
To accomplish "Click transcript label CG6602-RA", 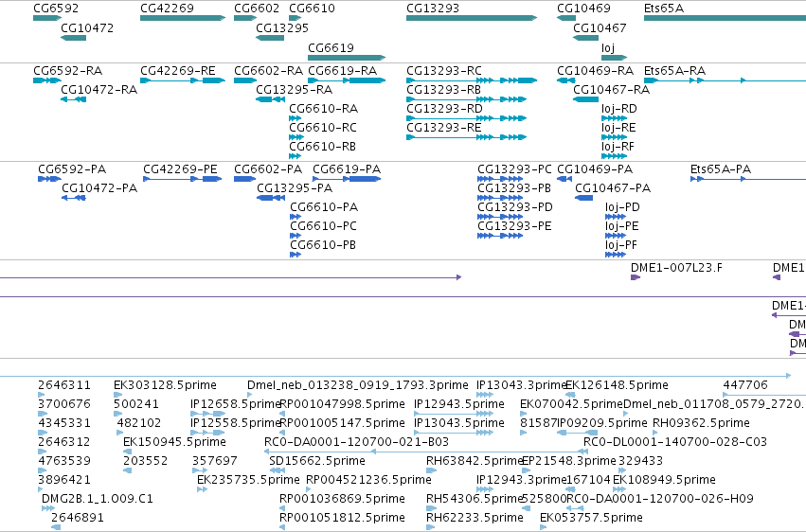I will (269, 70).
